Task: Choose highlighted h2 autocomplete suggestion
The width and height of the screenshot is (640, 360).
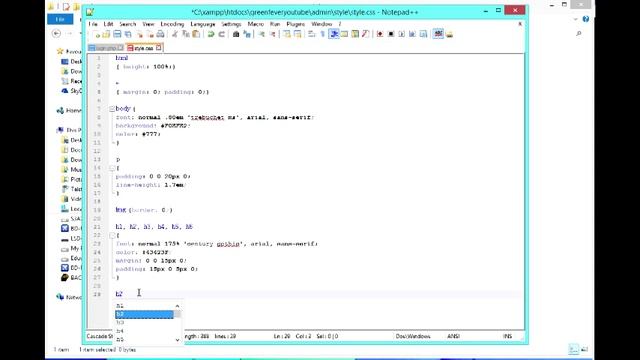Action: pyautogui.click(x=144, y=314)
